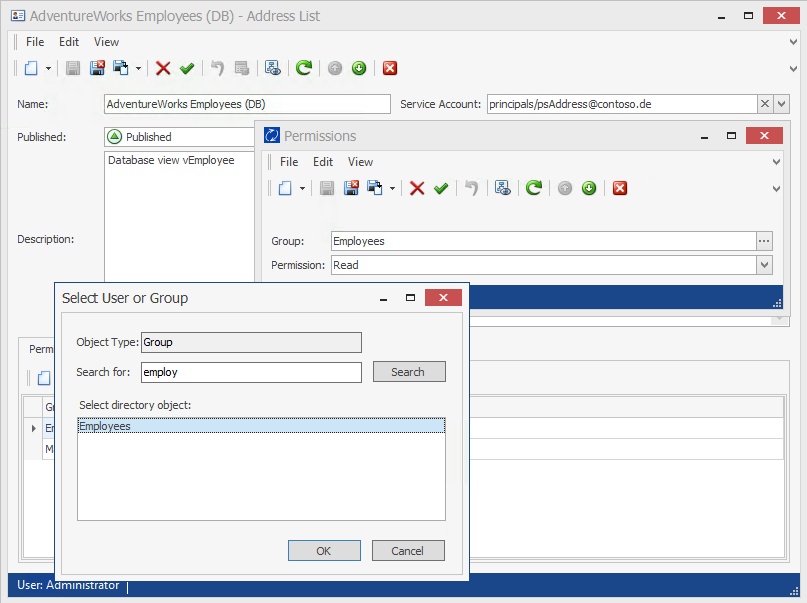Expand Save and New dropdown arrow in main toolbar
Image resolution: width=807 pixels, height=603 pixels.
pyautogui.click(x=138, y=68)
